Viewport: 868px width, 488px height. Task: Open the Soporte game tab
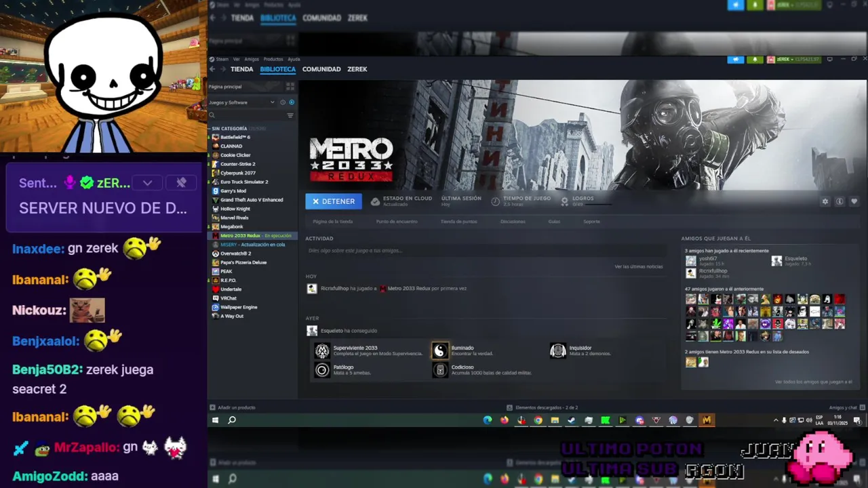591,222
